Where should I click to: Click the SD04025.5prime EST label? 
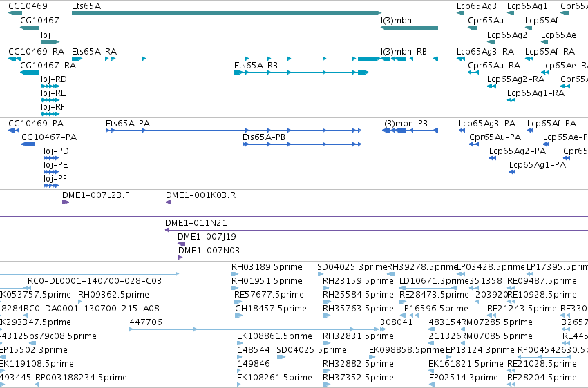pos(311,350)
